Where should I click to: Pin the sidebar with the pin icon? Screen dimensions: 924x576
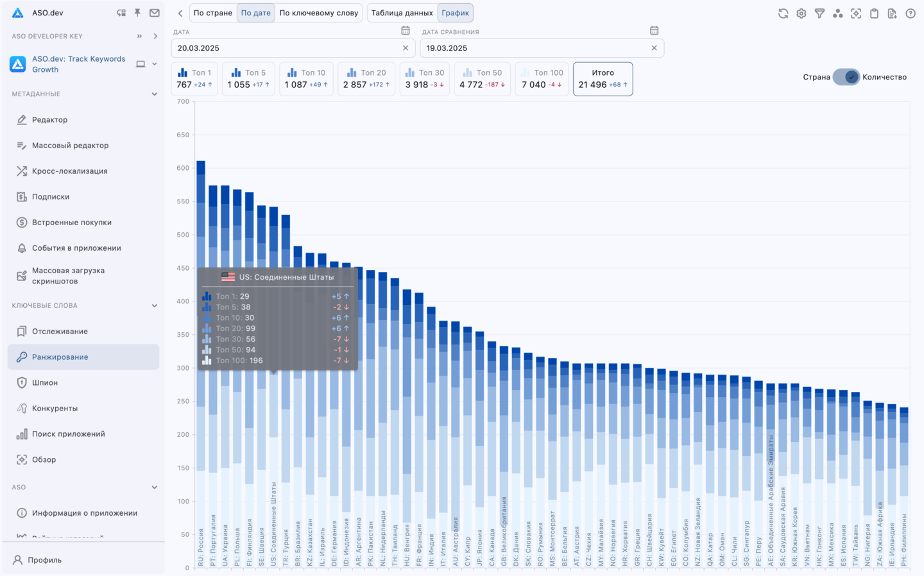[137, 13]
